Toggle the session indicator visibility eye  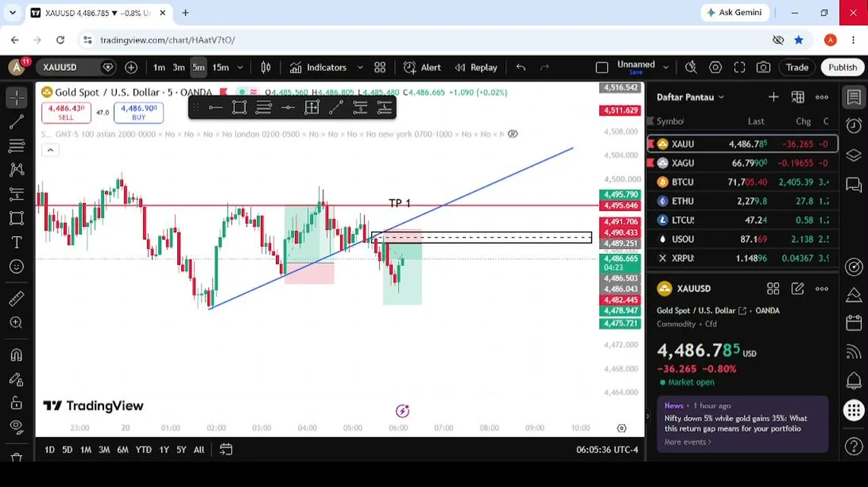(512, 134)
